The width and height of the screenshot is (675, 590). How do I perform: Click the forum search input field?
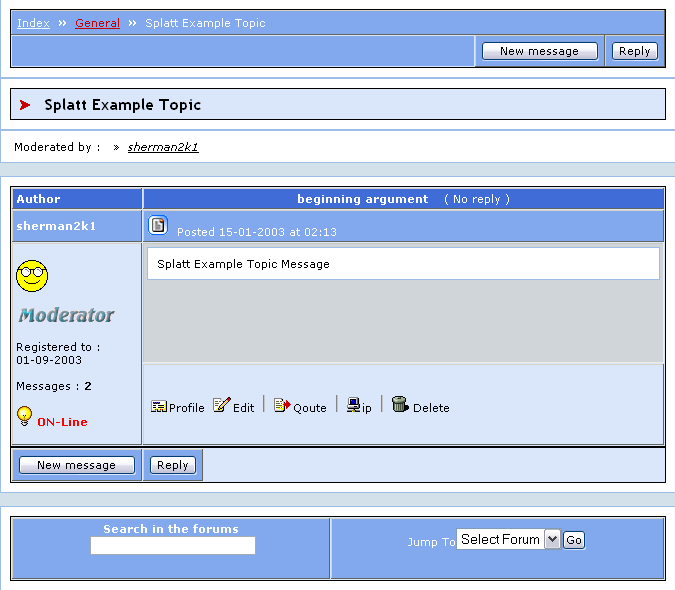pyautogui.click(x=172, y=546)
